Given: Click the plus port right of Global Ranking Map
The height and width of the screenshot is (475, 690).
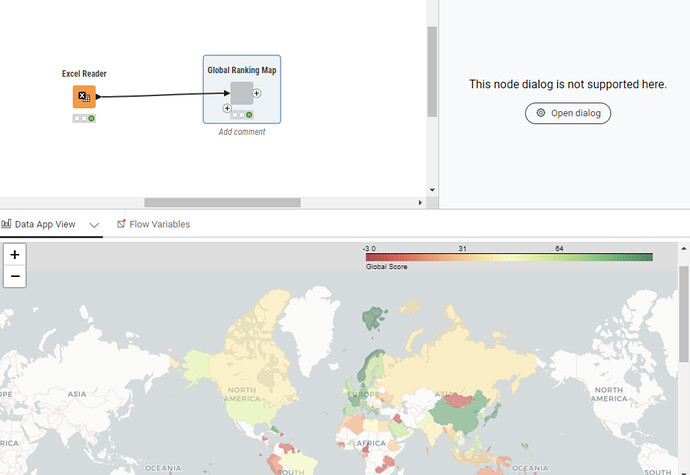Looking at the screenshot, I should (x=257, y=93).
